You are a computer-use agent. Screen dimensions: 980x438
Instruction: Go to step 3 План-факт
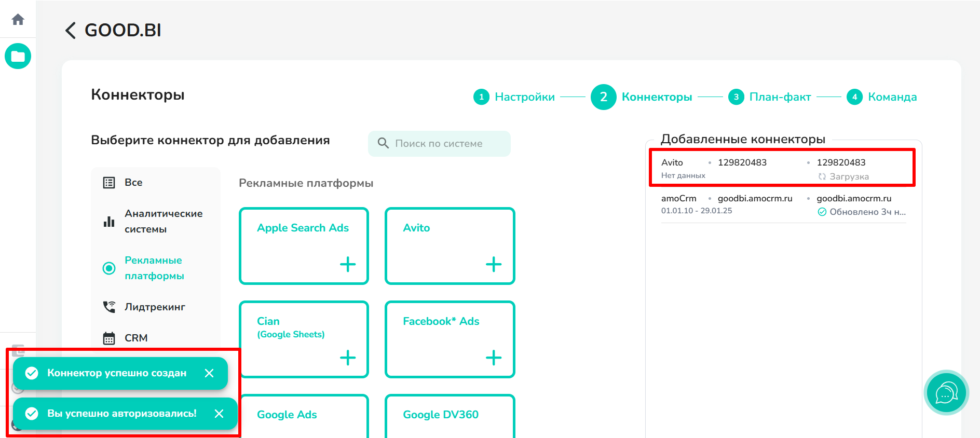coord(770,97)
